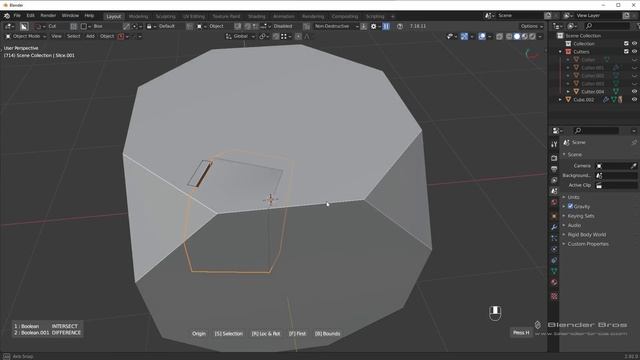Screen dimensions: 640x360
Task: Open the Output properties tab icon
Action: (554, 169)
